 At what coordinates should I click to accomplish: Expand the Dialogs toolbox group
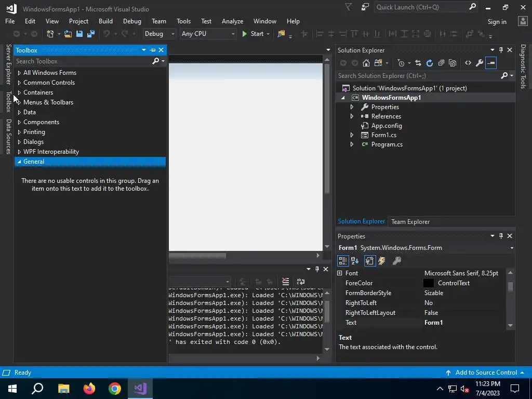(x=19, y=142)
